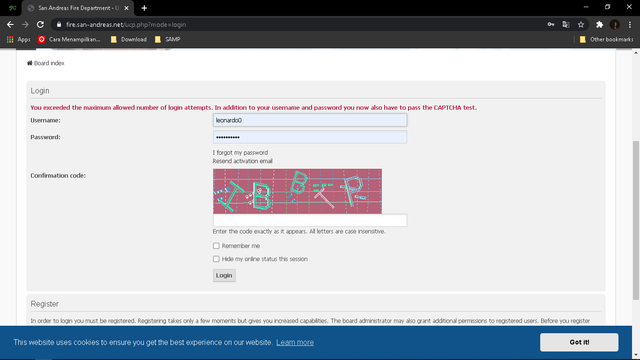The width and height of the screenshot is (640, 360).
Task: Open the Apps bookmarks shortcut
Action: [19, 39]
